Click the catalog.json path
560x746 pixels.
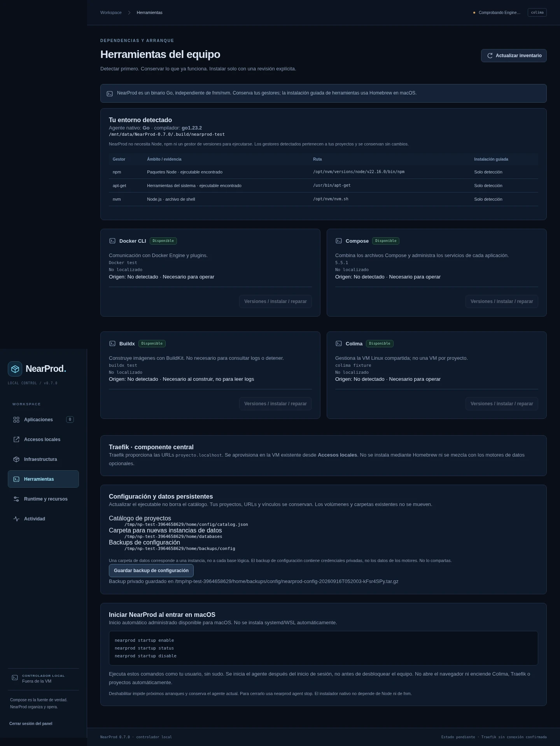click(186, 525)
